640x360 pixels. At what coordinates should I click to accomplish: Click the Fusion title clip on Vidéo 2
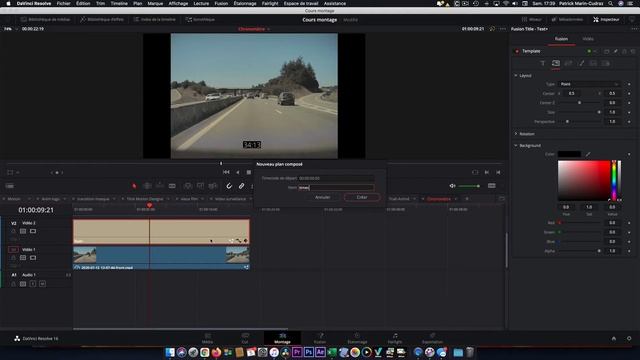click(161, 231)
